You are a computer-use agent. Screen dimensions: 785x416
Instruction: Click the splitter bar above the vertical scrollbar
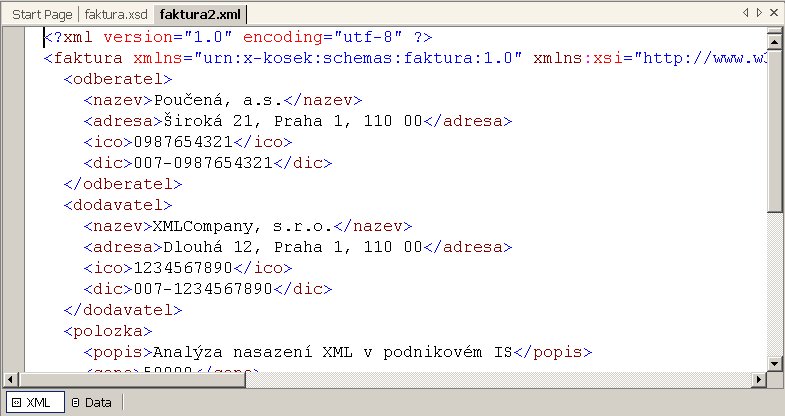[775, 31]
